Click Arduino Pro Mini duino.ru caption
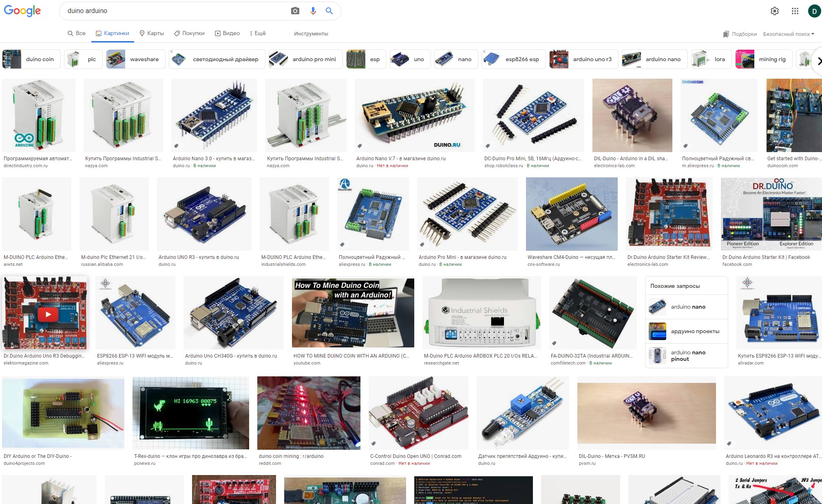 [x=462, y=257]
